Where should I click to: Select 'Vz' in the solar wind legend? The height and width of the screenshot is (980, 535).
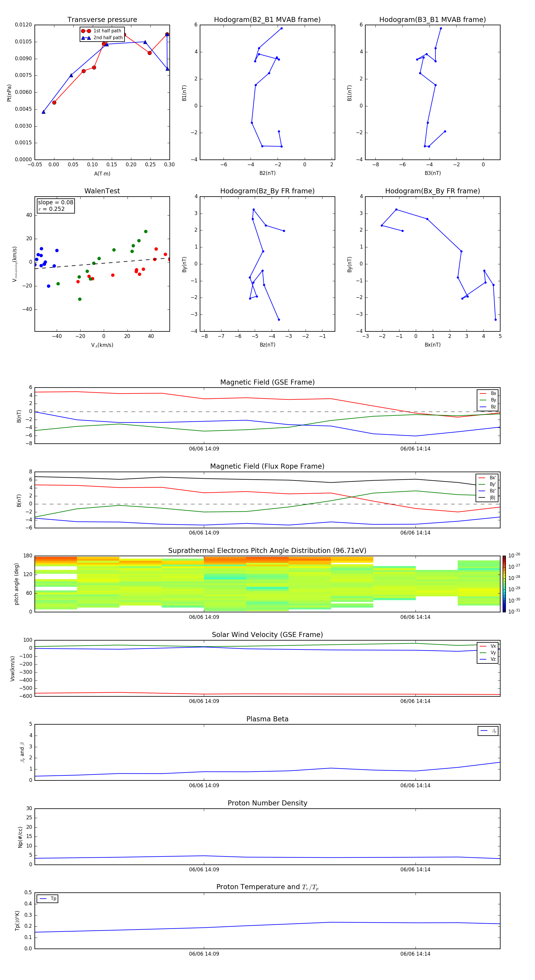tap(488, 659)
